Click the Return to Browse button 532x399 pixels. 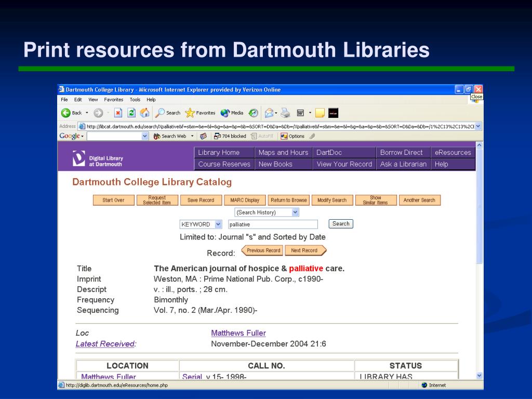pyautogui.click(x=289, y=200)
